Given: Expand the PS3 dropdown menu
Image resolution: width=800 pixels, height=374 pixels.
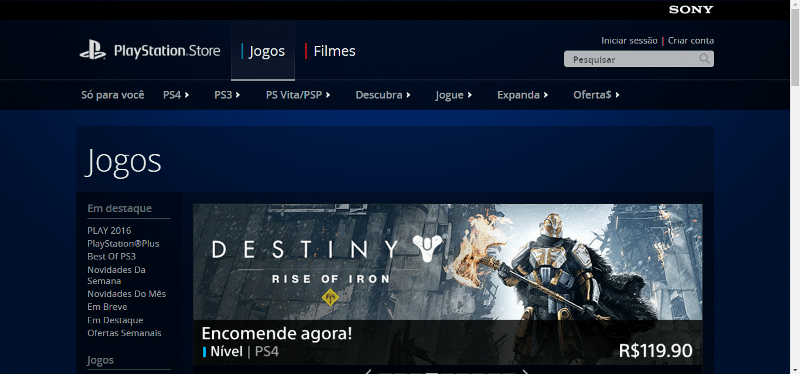Looking at the screenshot, I should click(227, 95).
